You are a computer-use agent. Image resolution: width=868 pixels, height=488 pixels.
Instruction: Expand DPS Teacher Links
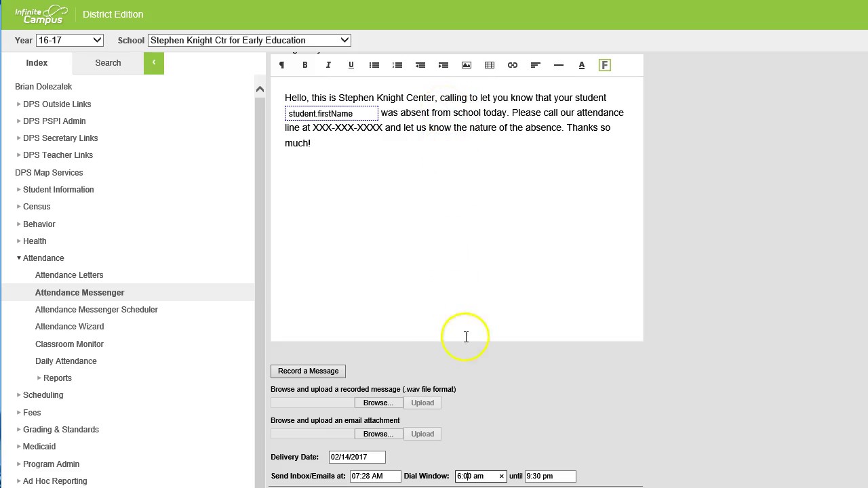(x=18, y=155)
